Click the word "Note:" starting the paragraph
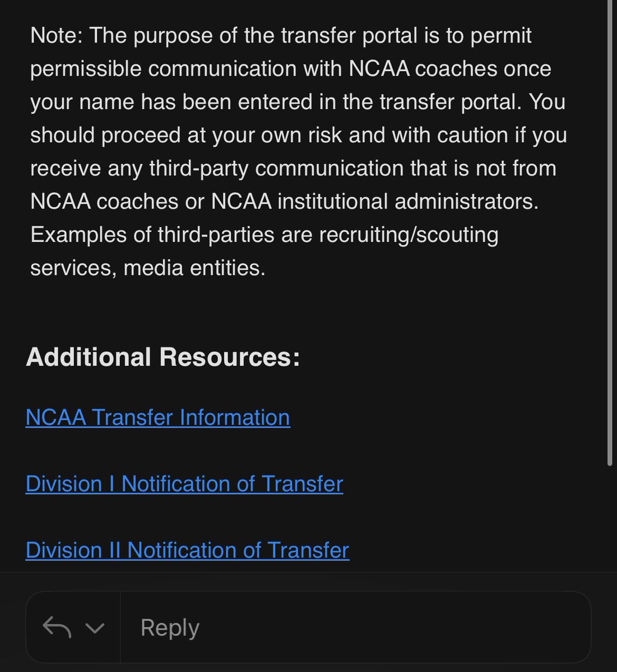This screenshot has height=672, width=617. [56, 35]
